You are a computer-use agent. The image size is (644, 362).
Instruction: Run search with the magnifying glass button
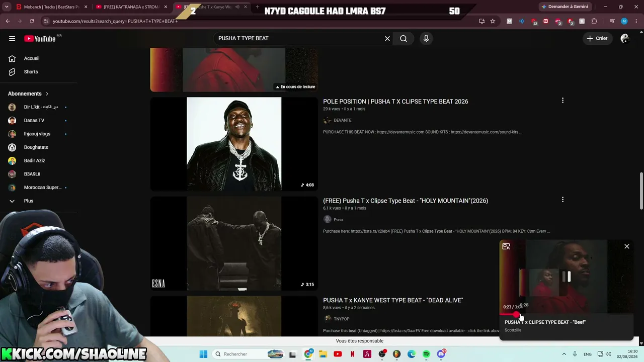point(404,39)
